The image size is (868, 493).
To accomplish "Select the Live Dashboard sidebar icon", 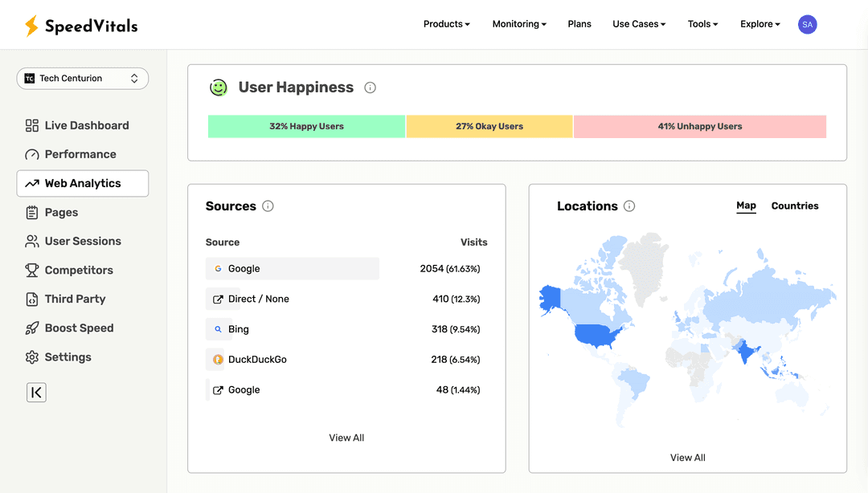I will point(32,125).
